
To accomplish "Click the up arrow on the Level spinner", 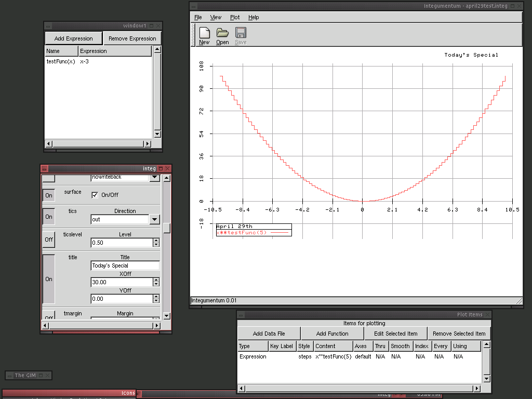I will point(156,241).
